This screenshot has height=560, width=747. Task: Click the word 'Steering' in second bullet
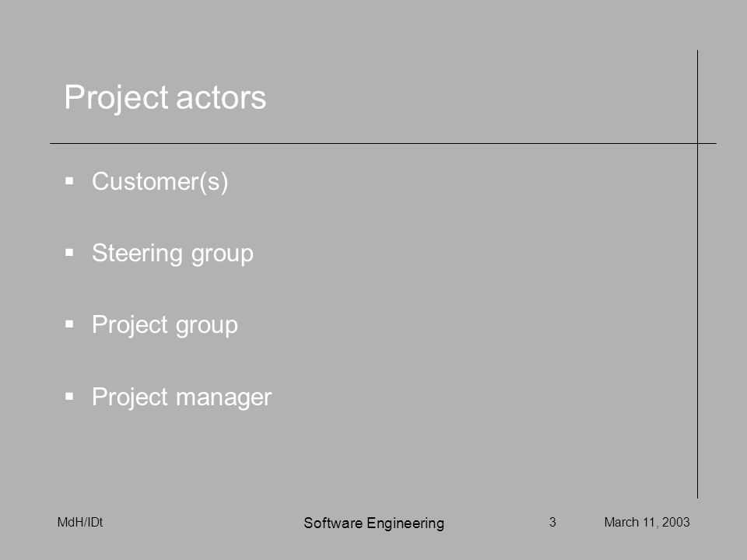[x=138, y=254]
